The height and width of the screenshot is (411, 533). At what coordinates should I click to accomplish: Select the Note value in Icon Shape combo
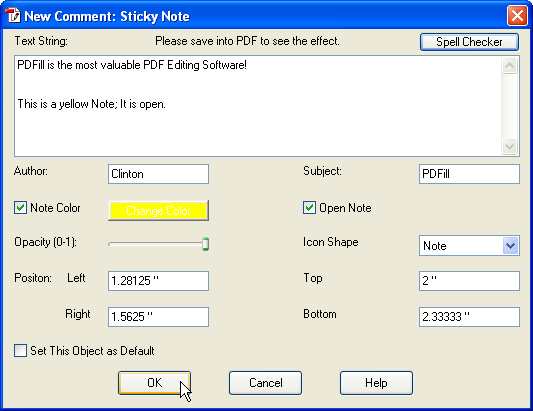click(x=461, y=246)
